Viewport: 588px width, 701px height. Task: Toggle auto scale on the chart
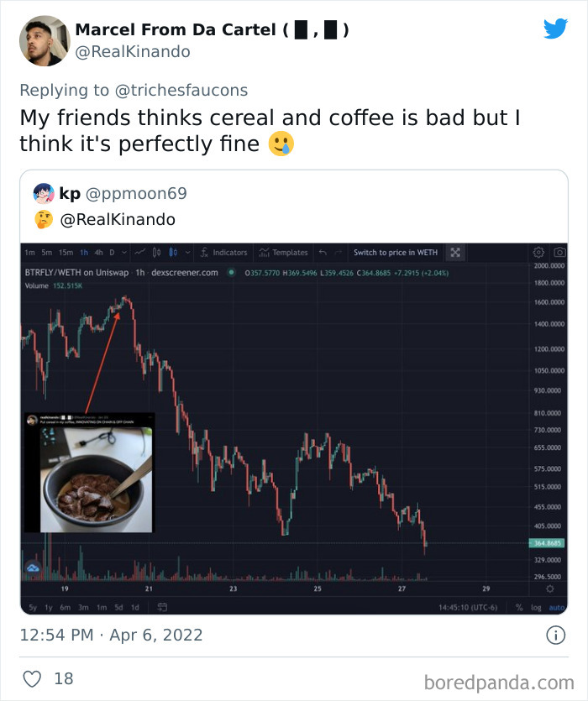click(557, 607)
